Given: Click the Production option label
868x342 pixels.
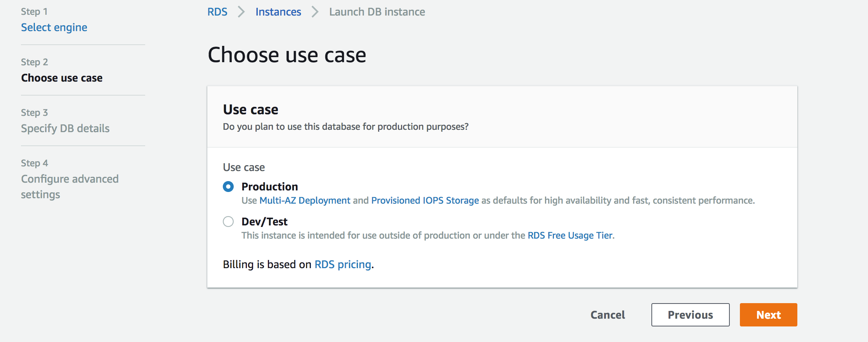Looking at the screenshot, I should (269, 187).
